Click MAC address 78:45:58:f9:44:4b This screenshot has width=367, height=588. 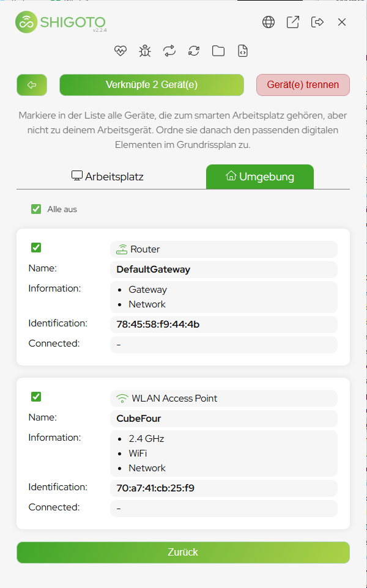click(158, 325)
